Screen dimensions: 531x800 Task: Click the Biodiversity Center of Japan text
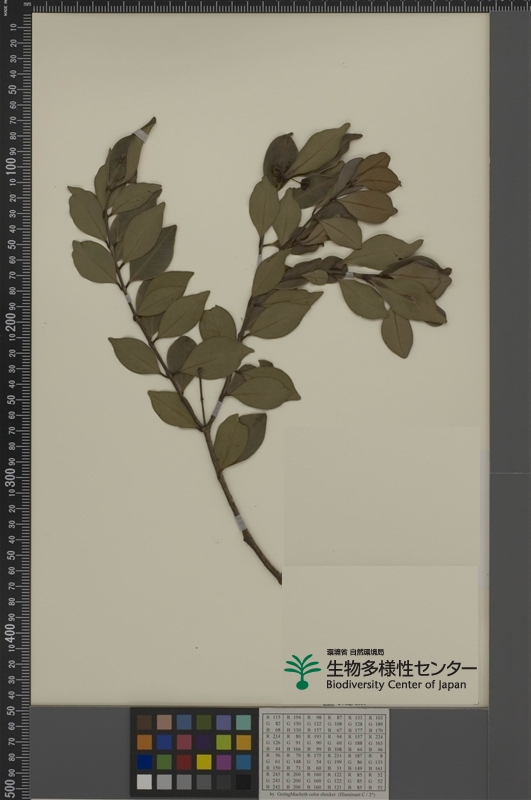coord(396,685)
